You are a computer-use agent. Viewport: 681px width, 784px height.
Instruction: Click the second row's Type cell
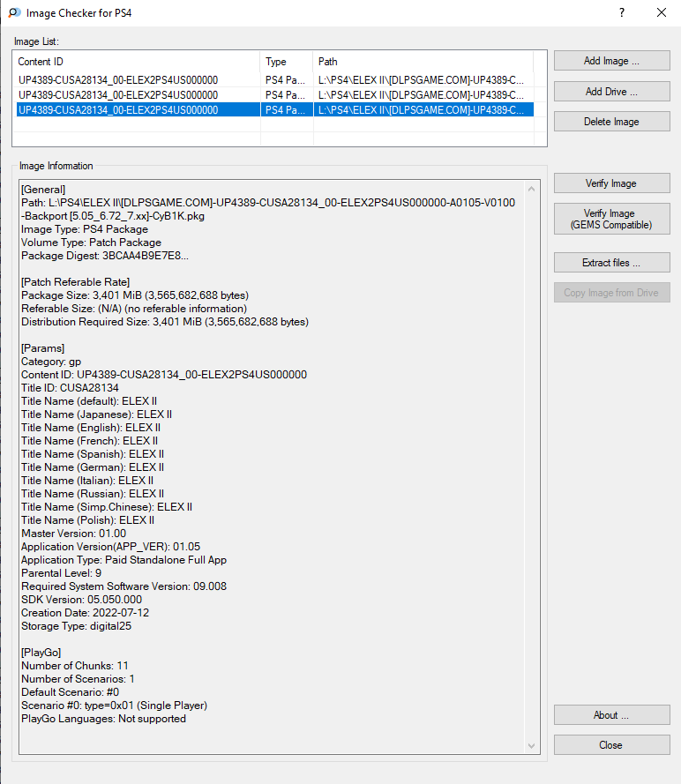pos(287,95)
